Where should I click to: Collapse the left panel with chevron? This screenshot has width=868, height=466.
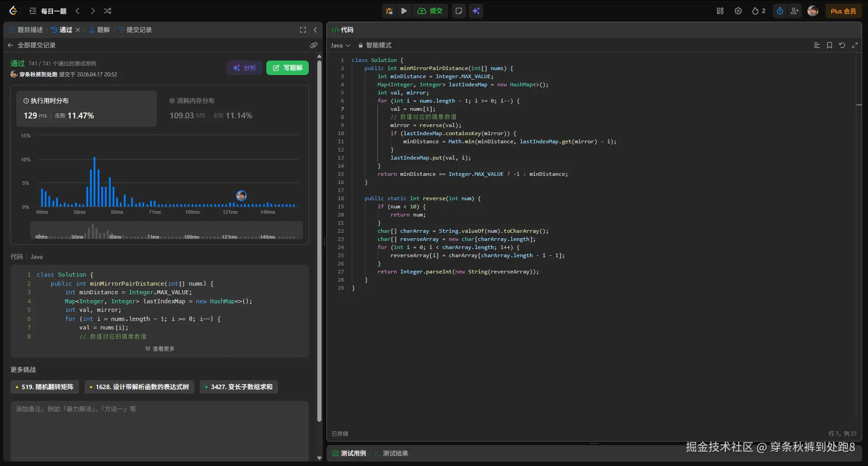[x=315, y=30]
